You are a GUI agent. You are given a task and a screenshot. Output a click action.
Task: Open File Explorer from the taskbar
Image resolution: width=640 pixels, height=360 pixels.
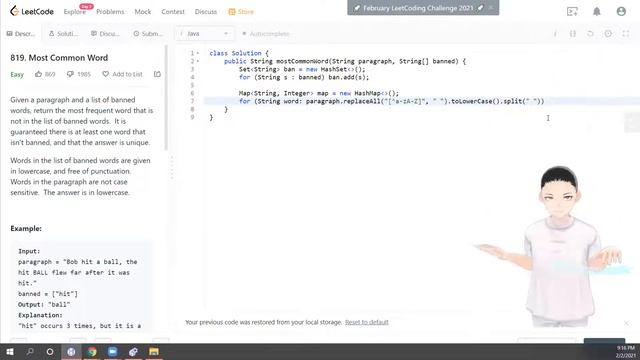[154, 351]
